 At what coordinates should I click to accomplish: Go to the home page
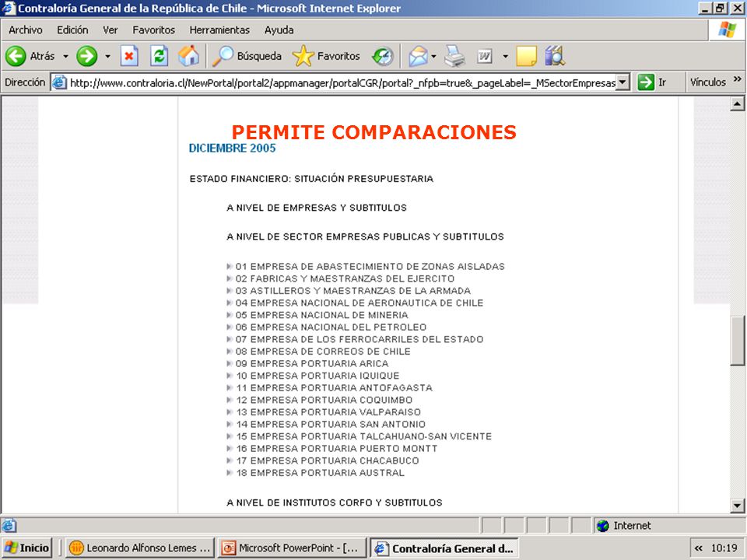(188, 56)
